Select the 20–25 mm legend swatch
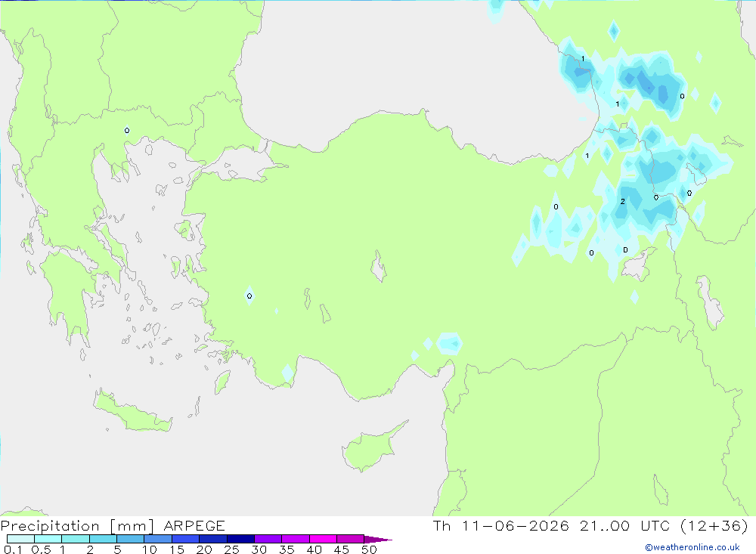756x554 pixels. tap(213, 539)
